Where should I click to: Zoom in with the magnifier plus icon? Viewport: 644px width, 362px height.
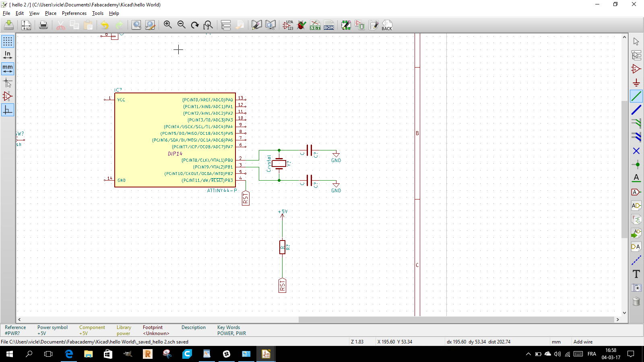coord(168,25)
